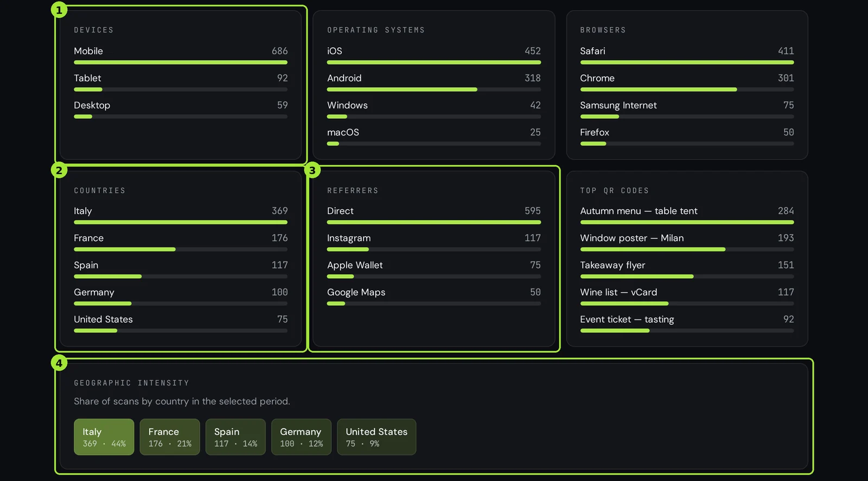Viewport: 868px width, 481px height.
Task: Click the Windows operating system label
Action: click(x=347, y=105)
